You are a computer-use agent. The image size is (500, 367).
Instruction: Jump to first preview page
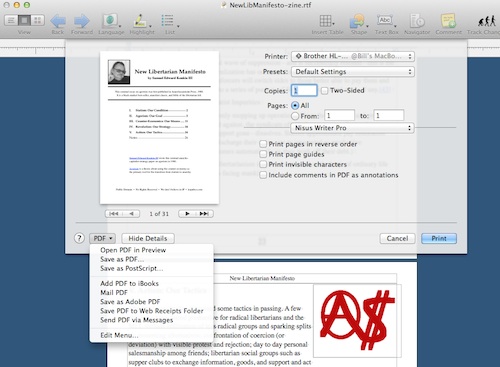coord(114,214)
